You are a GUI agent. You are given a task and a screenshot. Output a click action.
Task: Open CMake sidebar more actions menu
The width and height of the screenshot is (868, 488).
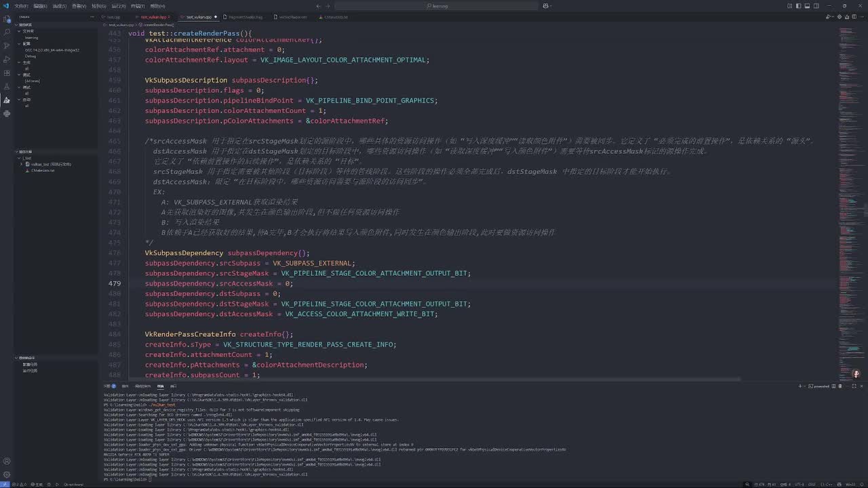[x=93, y=16]
